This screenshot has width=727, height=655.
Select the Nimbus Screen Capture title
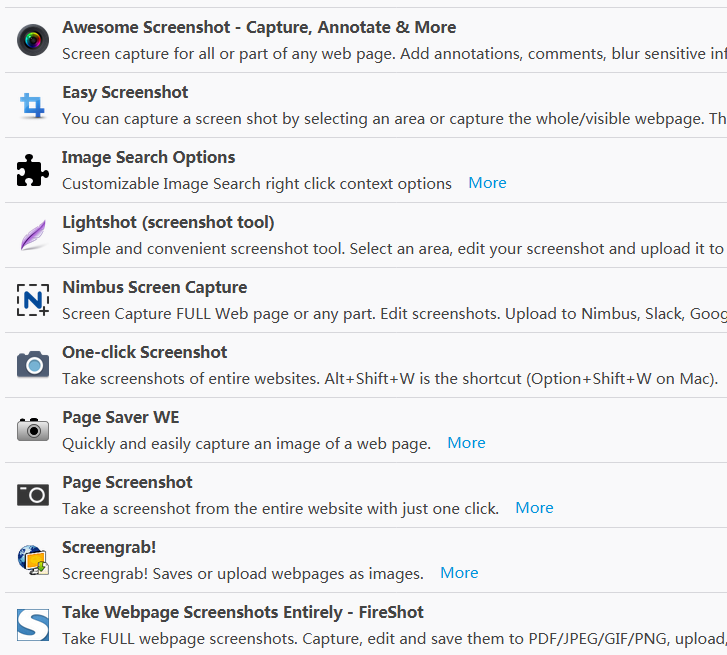154,287
